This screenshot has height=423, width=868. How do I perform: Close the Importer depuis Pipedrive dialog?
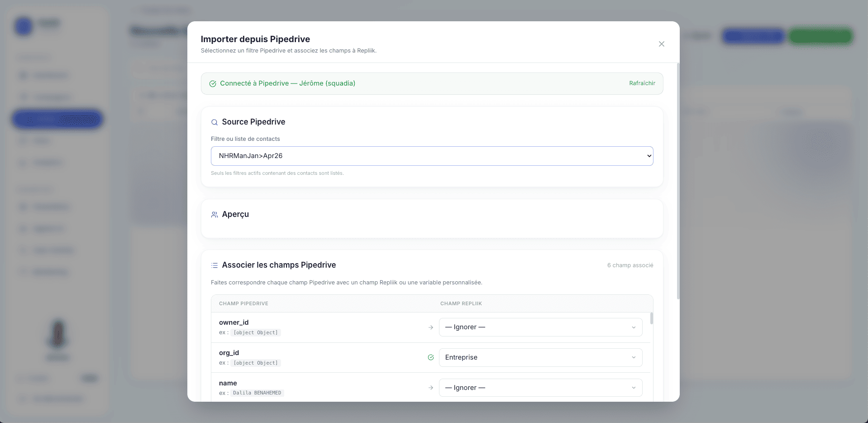pos(661,44)
